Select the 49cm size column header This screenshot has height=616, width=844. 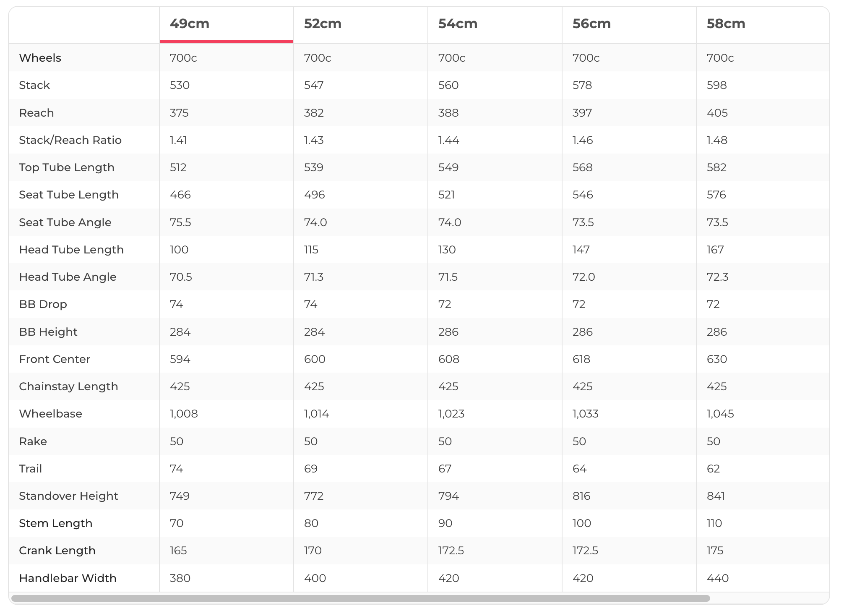(x=190, y=24)
